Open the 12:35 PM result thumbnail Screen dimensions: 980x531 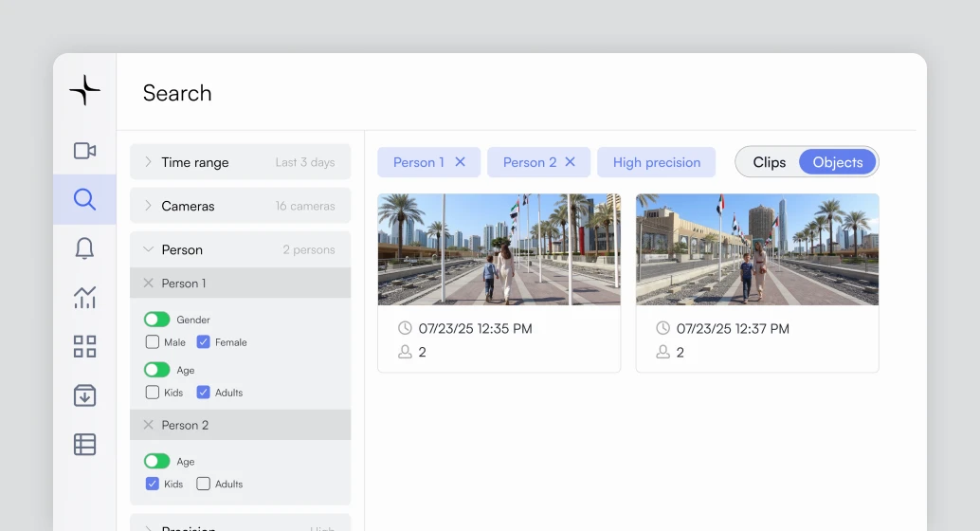(499, 249)
